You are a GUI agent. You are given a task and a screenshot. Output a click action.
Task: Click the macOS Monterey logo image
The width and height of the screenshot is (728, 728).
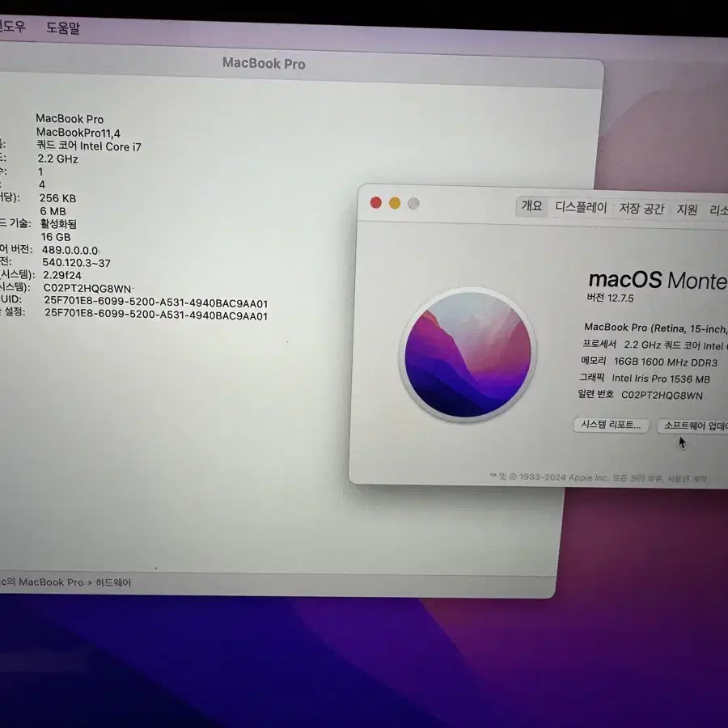[x=468, y=355]
